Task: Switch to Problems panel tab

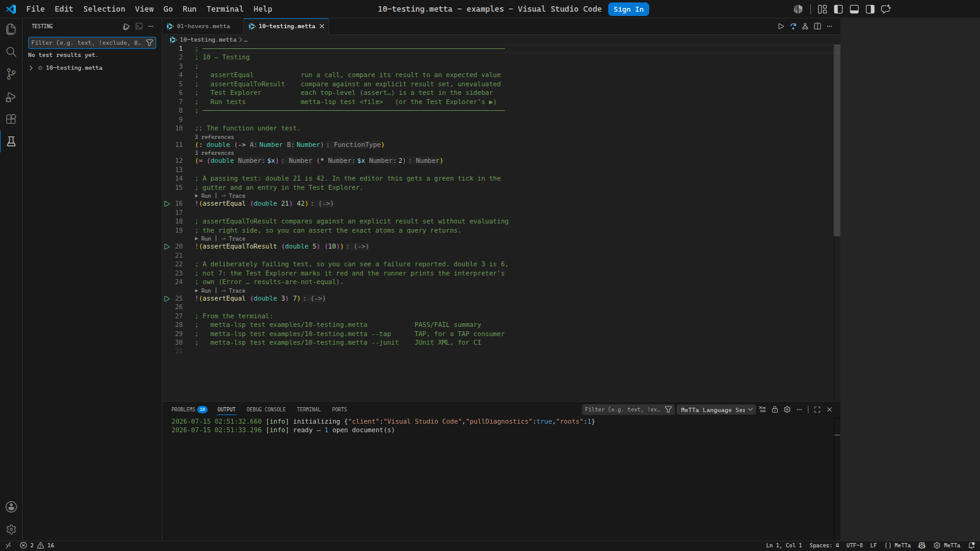Action: [x=189, y=410]
